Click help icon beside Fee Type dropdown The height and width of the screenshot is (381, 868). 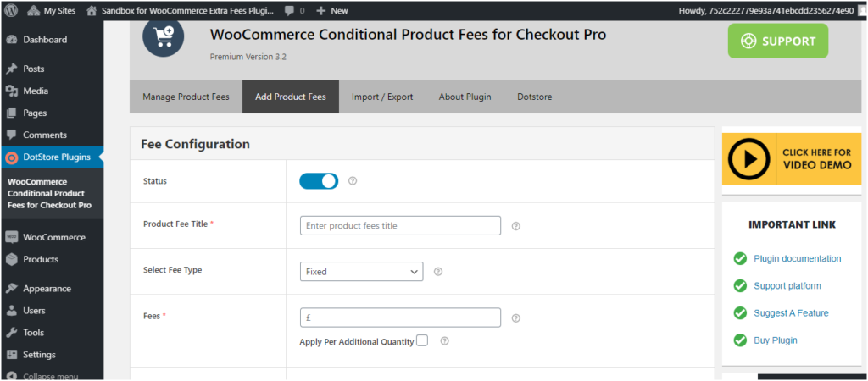click(x=438, y=272)
